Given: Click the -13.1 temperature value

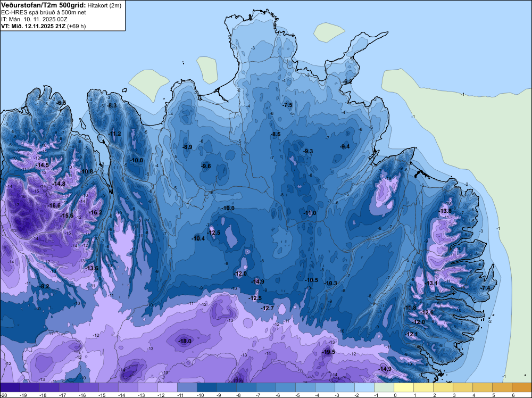Looking at the screenshot, I should (431, 283).
